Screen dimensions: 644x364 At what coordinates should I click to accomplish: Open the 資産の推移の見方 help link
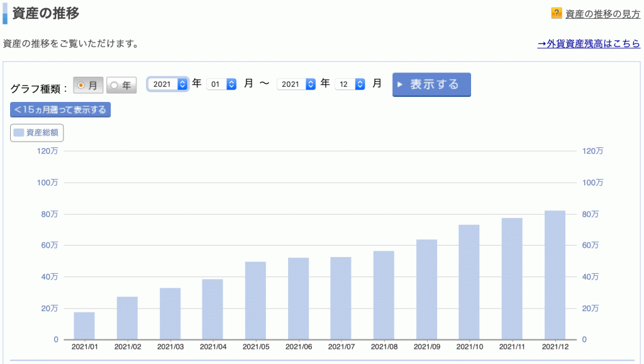[x=602, y=14]
